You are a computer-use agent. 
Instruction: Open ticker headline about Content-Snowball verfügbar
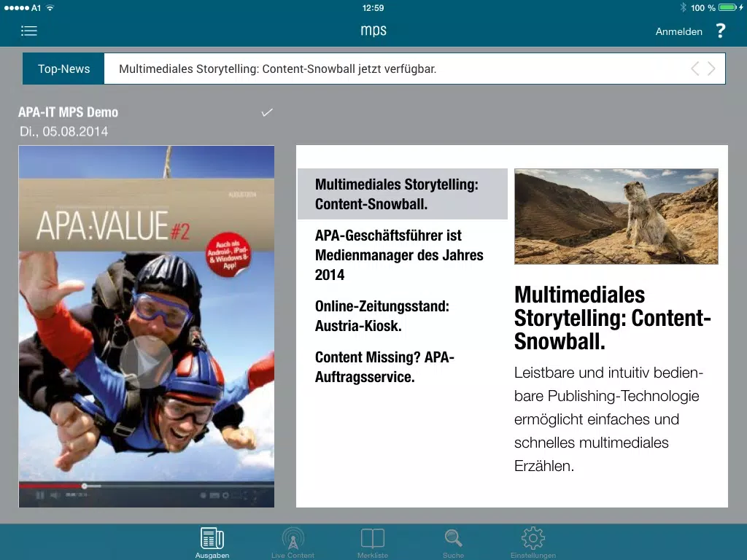pyautogui.click(x=278, y=69)
